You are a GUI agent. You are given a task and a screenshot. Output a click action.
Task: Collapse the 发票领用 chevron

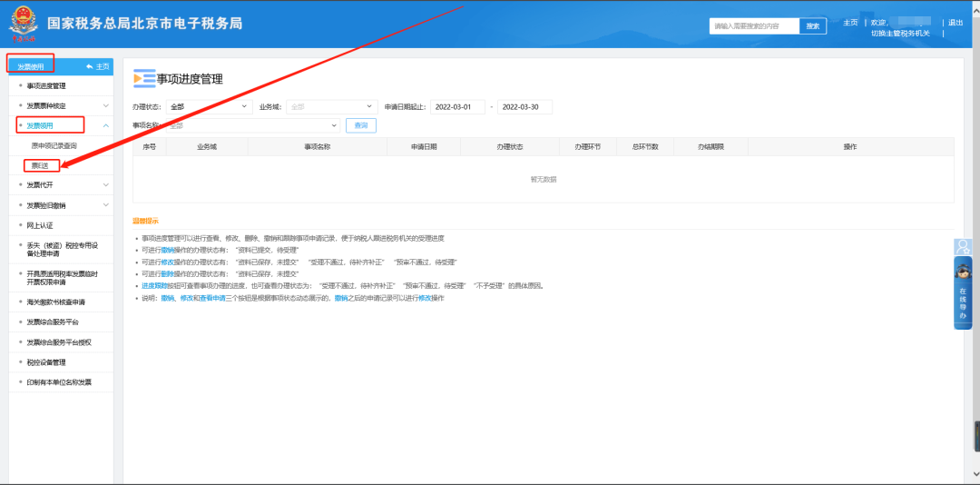pyautogui.click(x=105, y=125)
